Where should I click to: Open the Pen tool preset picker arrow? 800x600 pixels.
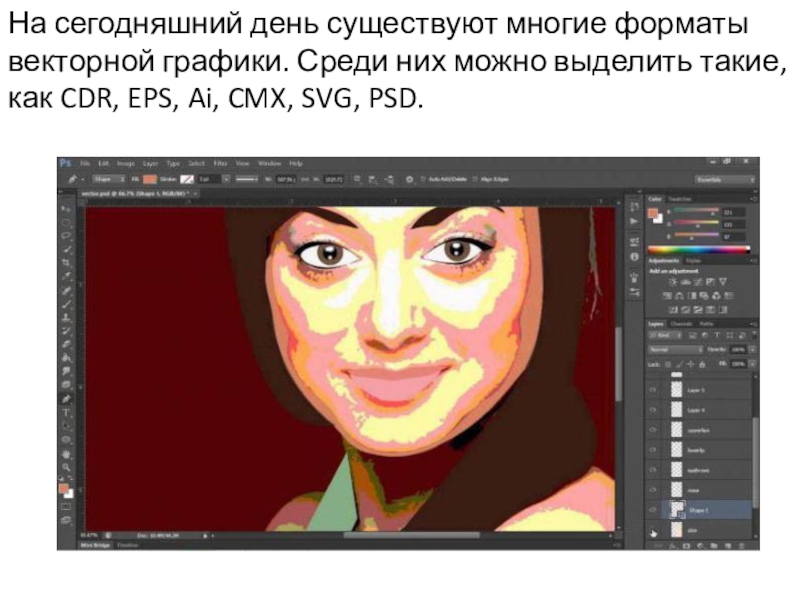[x=82, y=179]
